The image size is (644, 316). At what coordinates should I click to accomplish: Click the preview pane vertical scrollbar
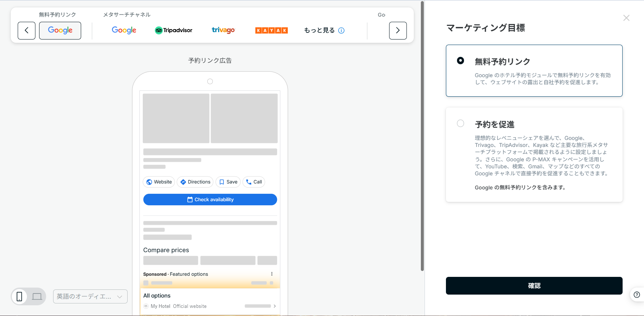tap(422, 136)
